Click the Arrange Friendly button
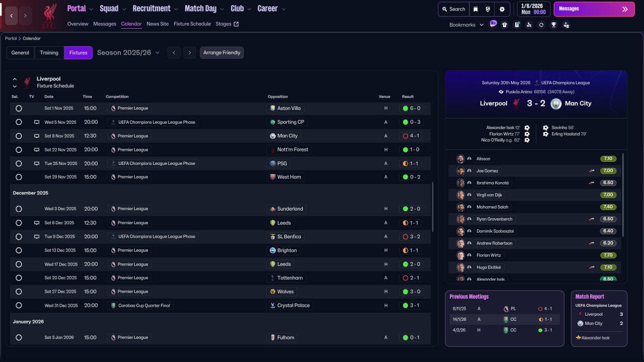 pyautogui.click(x=222, y=53)
